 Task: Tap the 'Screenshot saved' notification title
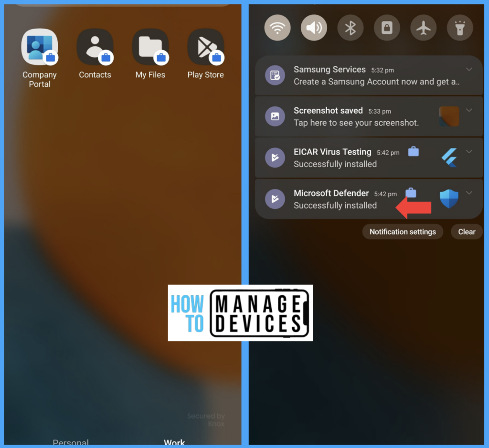[328, 111]
